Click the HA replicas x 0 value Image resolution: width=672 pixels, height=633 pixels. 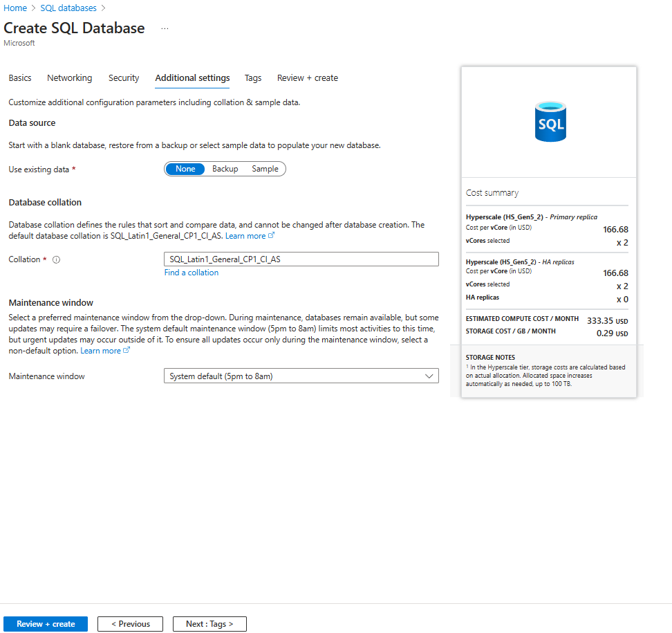click(x=622, y=300)
